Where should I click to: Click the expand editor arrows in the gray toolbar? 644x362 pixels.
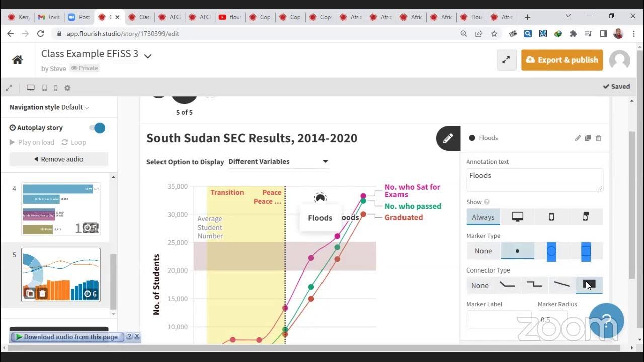coord(9,87)
